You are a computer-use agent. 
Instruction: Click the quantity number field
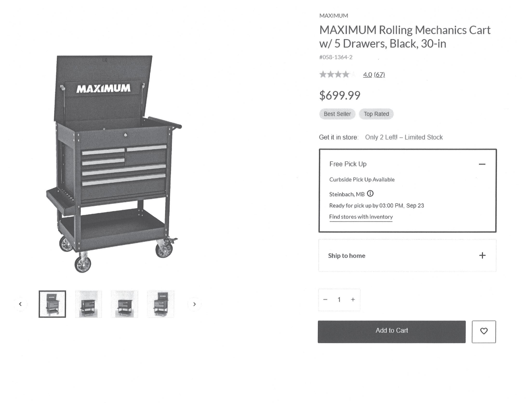point(339,300)
